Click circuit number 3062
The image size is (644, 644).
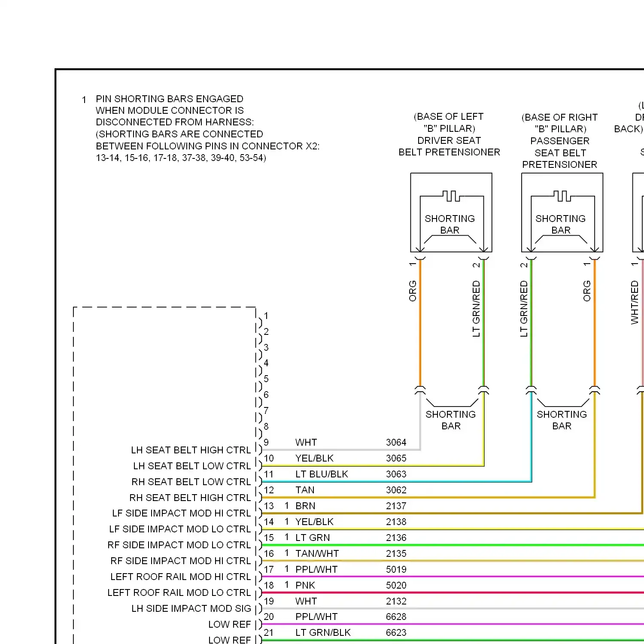396,490
